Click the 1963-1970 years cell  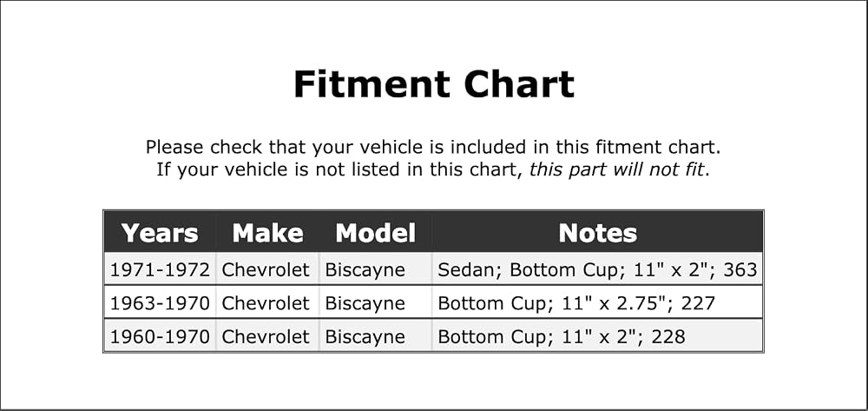click(160, 303)
